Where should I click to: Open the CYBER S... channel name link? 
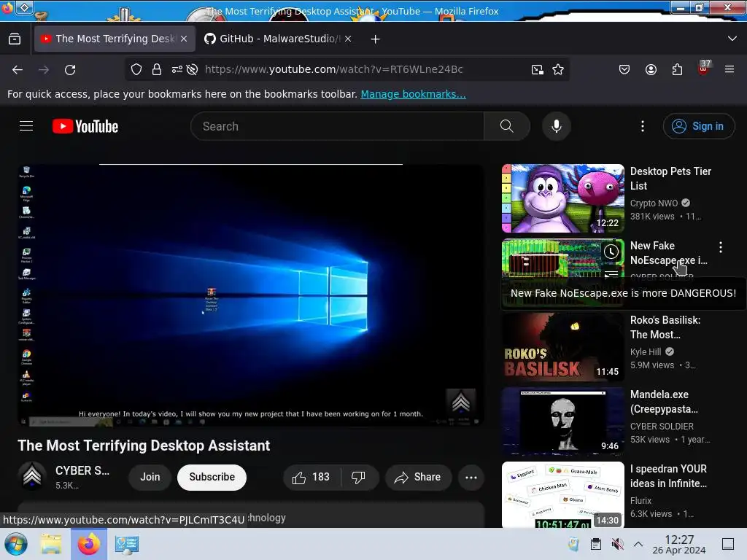[x=82, y=470]
